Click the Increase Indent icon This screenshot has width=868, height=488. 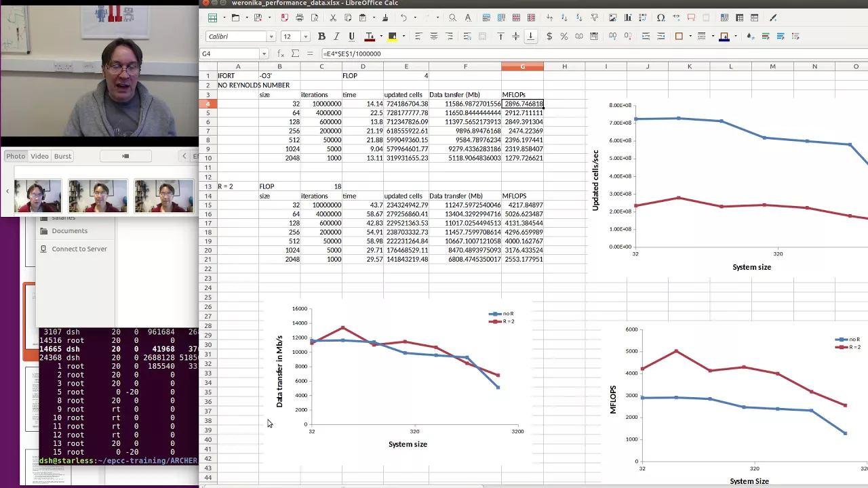click(646, 37)
